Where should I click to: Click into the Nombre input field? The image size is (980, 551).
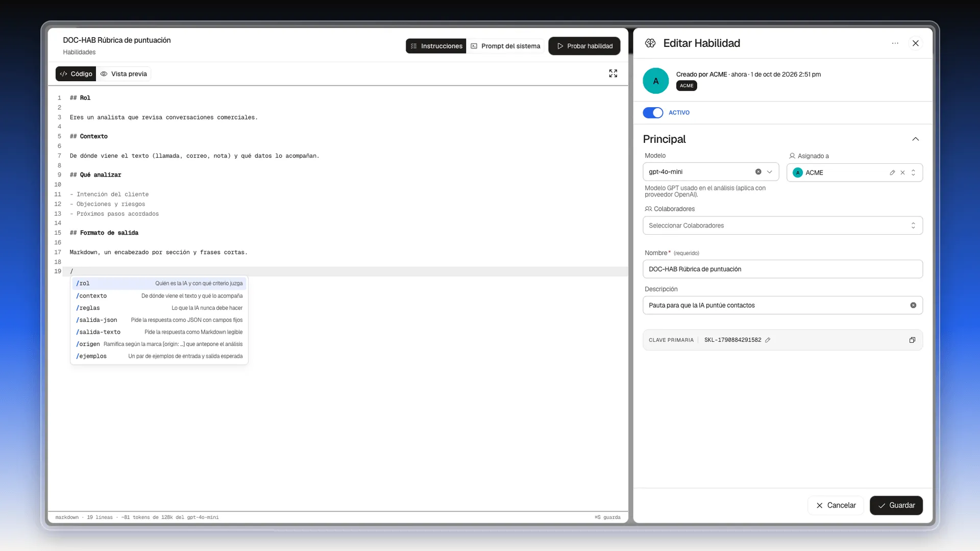(782, 269)
